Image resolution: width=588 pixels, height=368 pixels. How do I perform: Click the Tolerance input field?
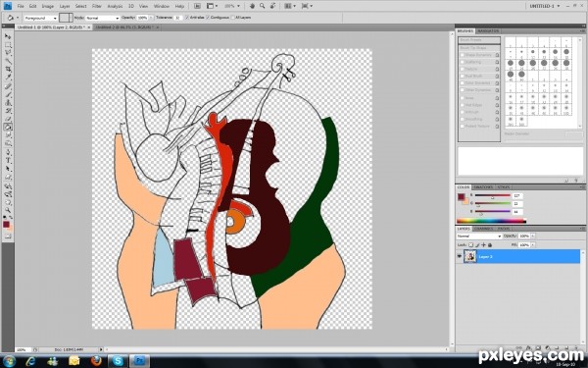(x=178, y=18)
